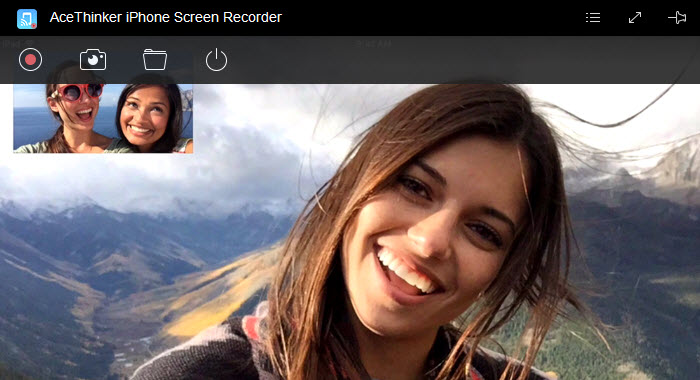Enter fullscreen with the diagonal arrows icon
Image resolution: width=700 pixels, height=380 pixels.
point(635,17)
